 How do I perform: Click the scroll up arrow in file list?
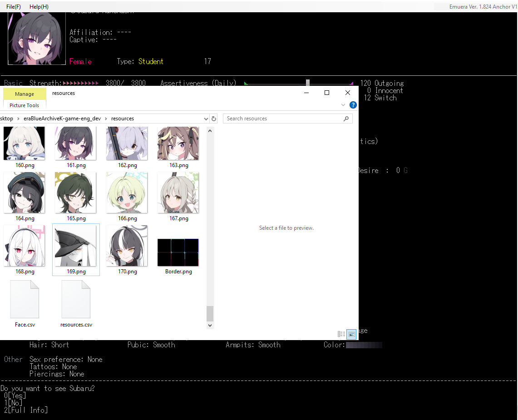(210, 131)
